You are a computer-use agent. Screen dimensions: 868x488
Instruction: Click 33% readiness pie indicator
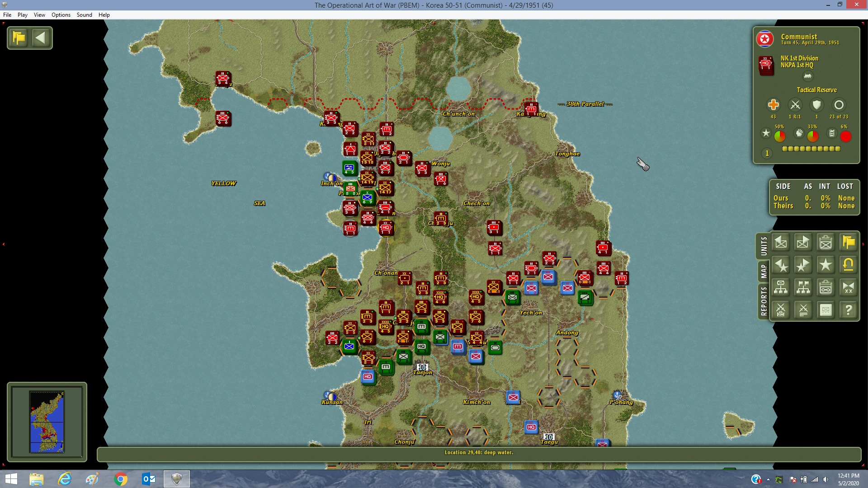click(x=812, y=136)
